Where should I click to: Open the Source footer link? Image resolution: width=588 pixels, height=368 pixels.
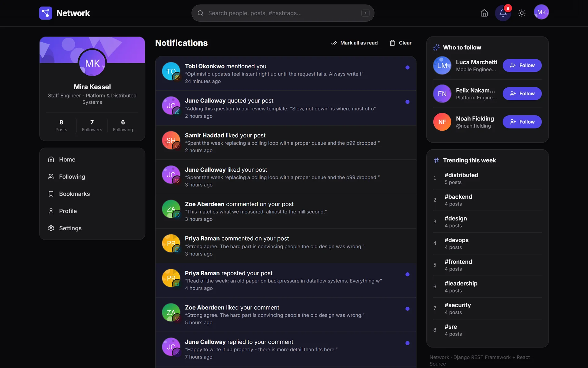click(x=437, y=364)
